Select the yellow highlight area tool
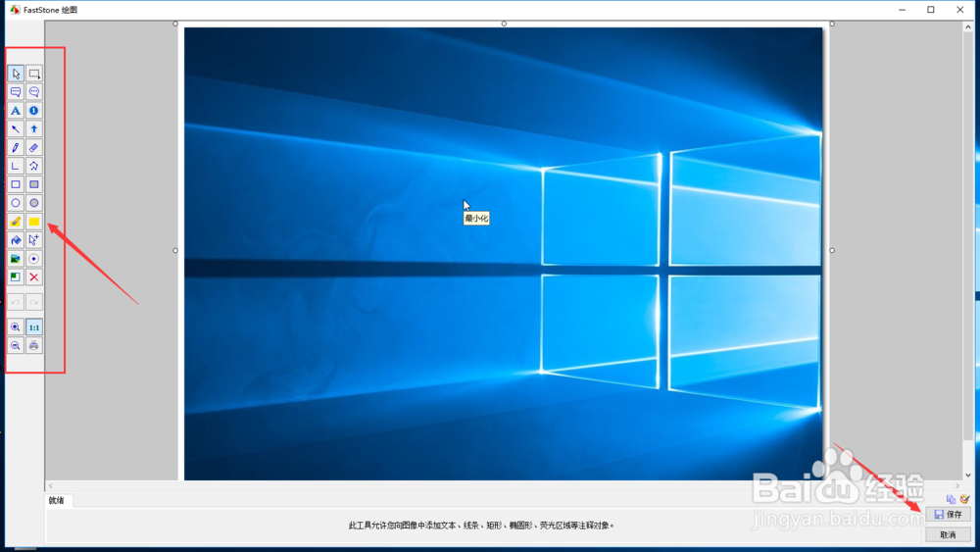The height and width of the screenshot is (552, 980). (x=33, y=222)
